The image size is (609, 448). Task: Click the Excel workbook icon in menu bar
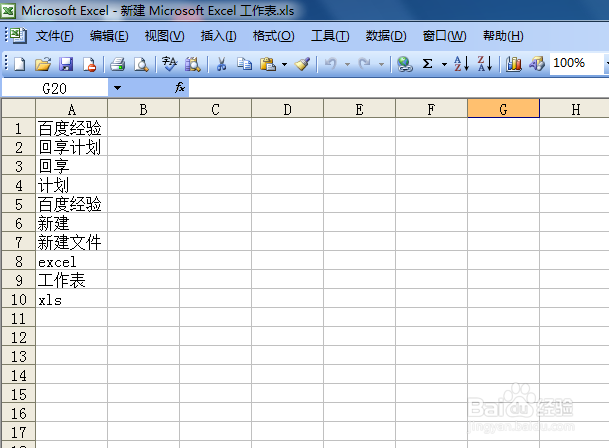(x=18, y=35)
